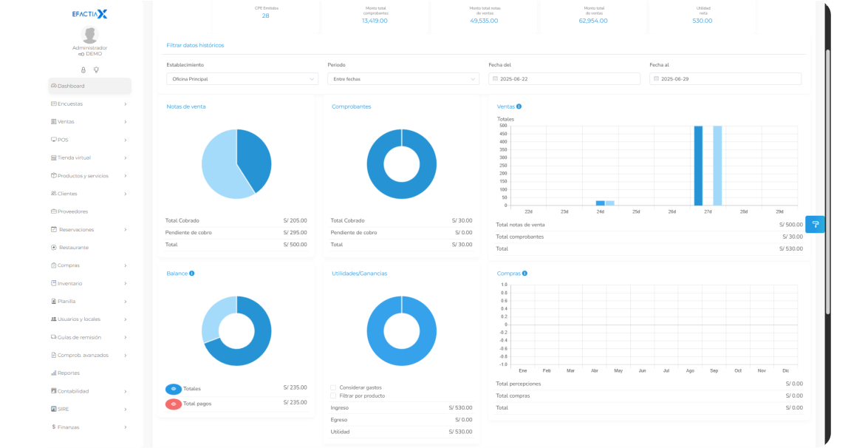Open the paint roller theme customizer
868x448 pixels.
click(815, 224)
